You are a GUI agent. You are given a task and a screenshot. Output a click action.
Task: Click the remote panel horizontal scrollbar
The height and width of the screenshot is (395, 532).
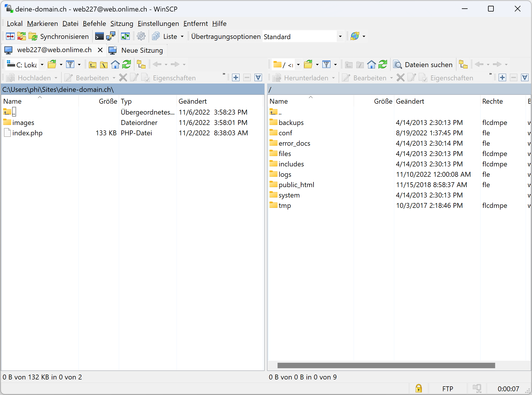(x=386, y=365)
